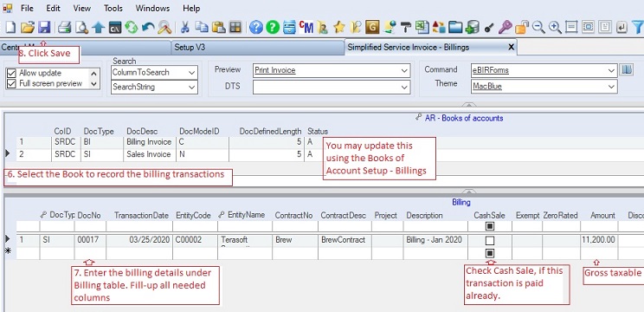This screenshot has width=644, height=312.
Task: Open the Help menu
Action: 191,8
